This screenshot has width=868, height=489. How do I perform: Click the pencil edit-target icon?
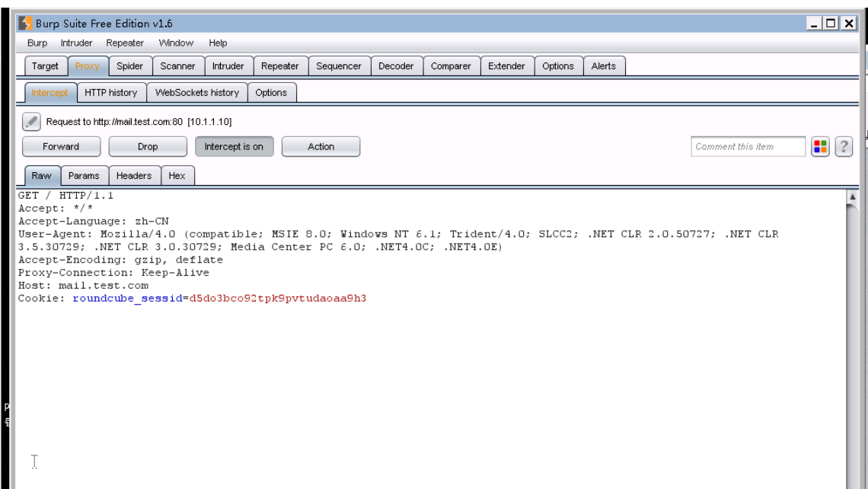[x=31, y=121]
